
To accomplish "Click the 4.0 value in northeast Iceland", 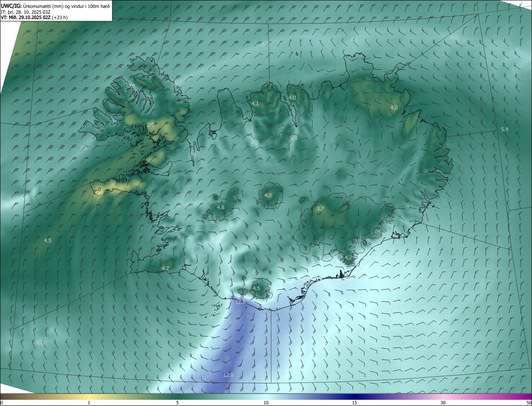I will coord(394,108).
